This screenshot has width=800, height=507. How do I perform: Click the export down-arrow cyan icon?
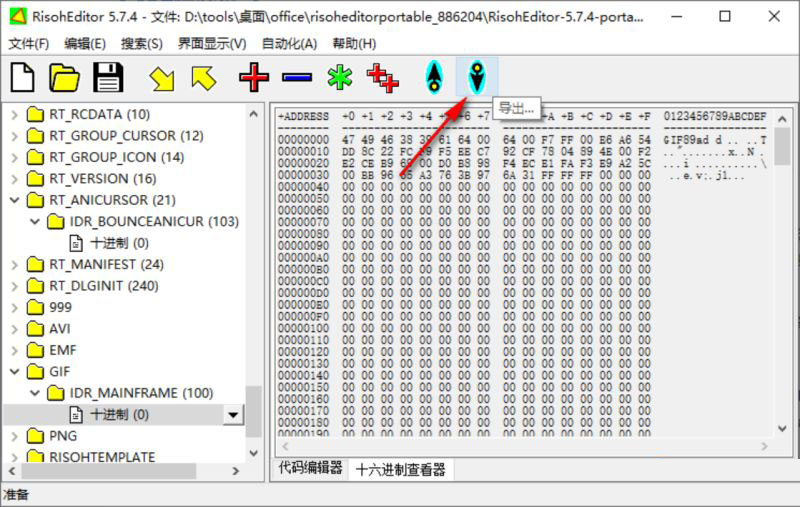coord(477,78)
